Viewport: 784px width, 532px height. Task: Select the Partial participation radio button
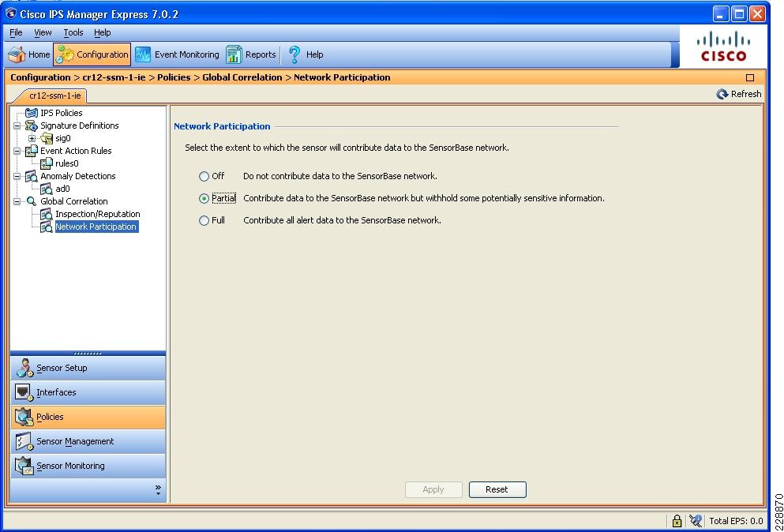(x=204, y=198)
